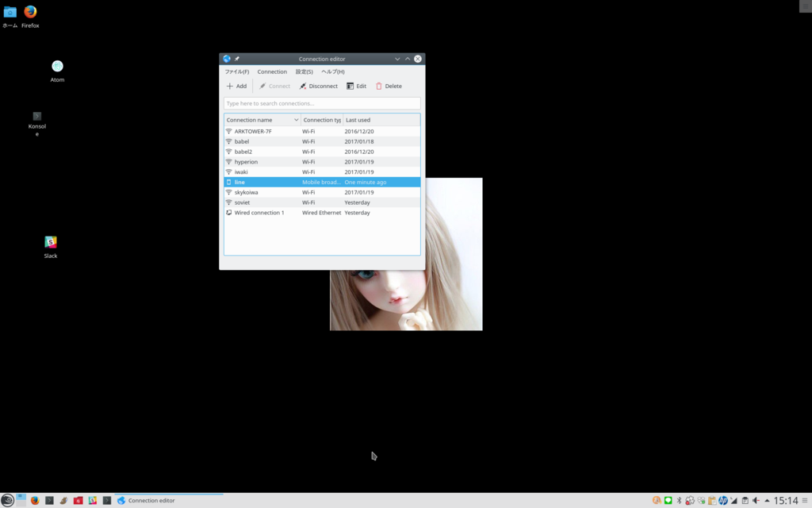Toggle the keep-above pin in the titlebar
This screenshot has height=508, width=812.
pos(236,58)
